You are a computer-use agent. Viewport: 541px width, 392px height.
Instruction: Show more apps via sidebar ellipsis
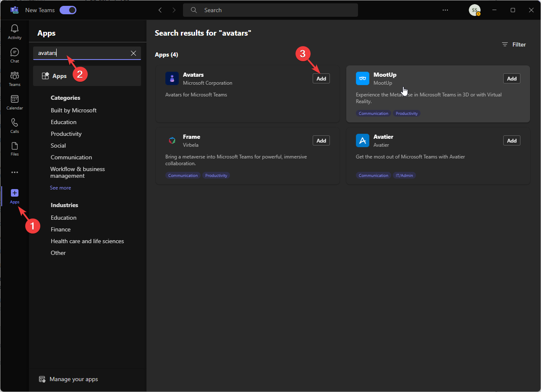[15, 172]
